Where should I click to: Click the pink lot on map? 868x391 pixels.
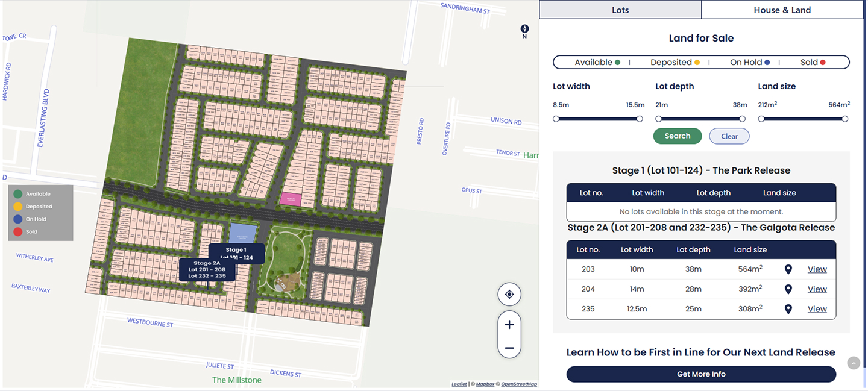click(x=291, y=199)
